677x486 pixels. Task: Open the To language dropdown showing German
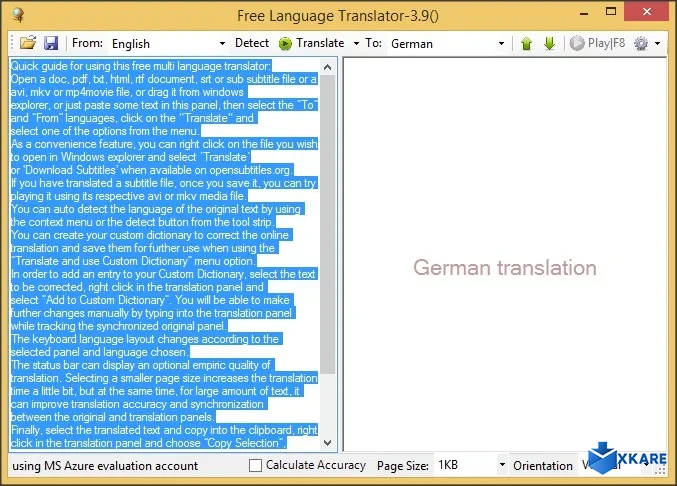tap(447, 44)
